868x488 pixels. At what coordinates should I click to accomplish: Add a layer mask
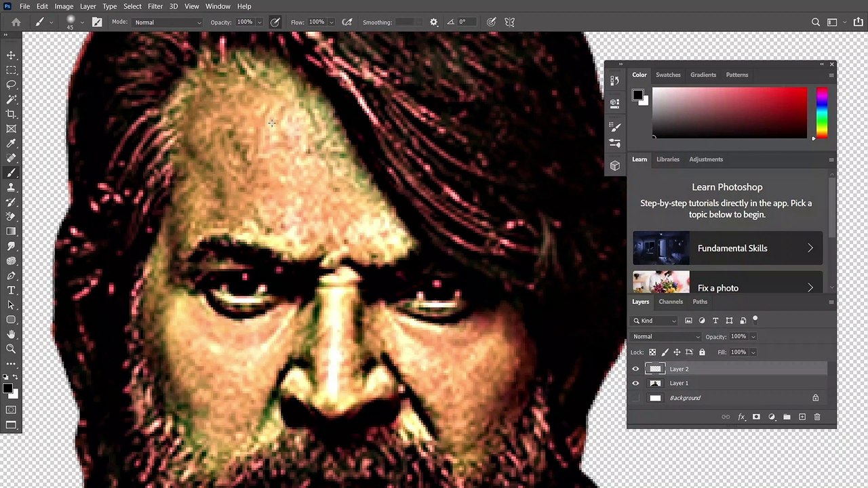pos(756,417)
